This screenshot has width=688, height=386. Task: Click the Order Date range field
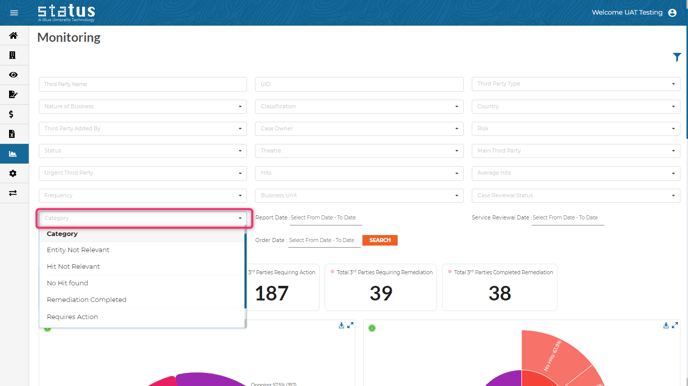point(324,241)
